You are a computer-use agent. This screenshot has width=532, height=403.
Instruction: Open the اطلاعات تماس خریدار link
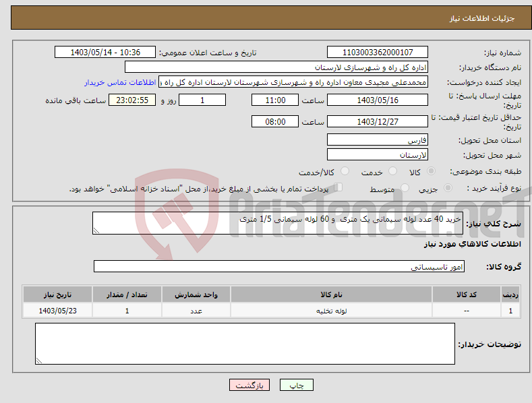coord(120,82)
